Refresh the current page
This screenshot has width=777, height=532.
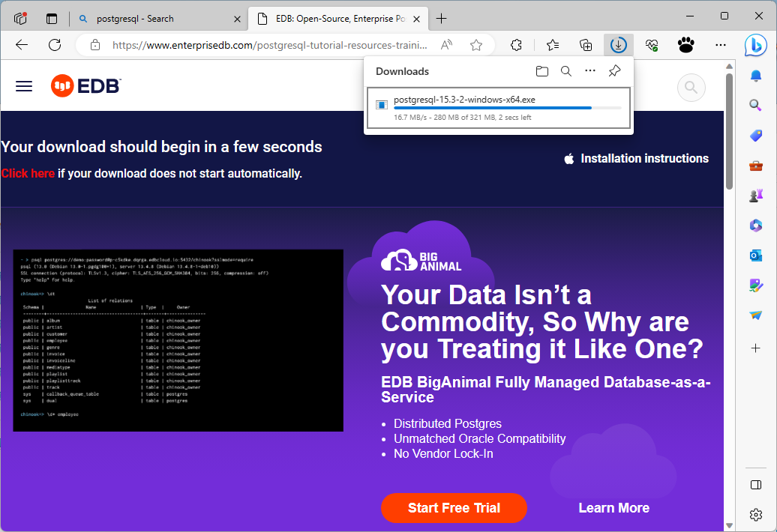coord(55,45)
